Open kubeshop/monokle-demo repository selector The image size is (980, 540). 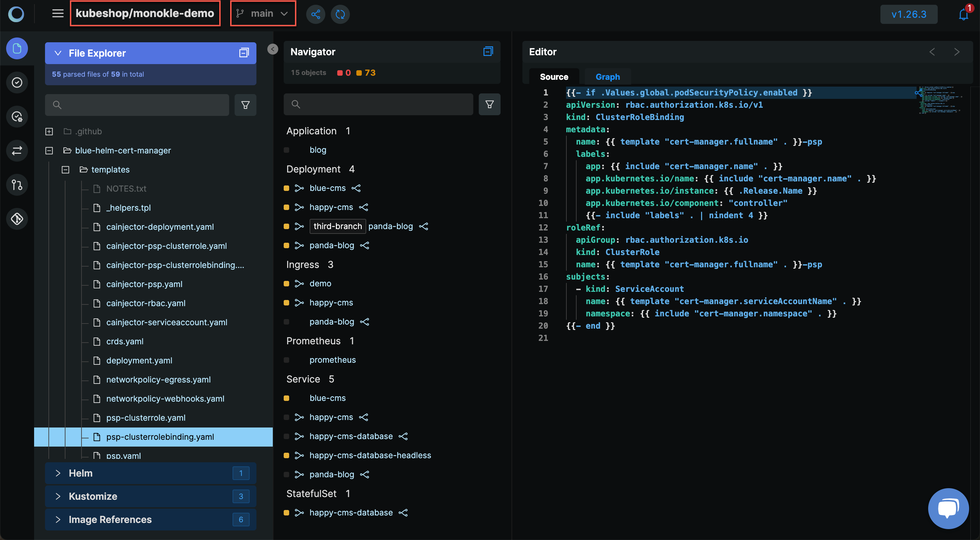(x=146, y=13)
